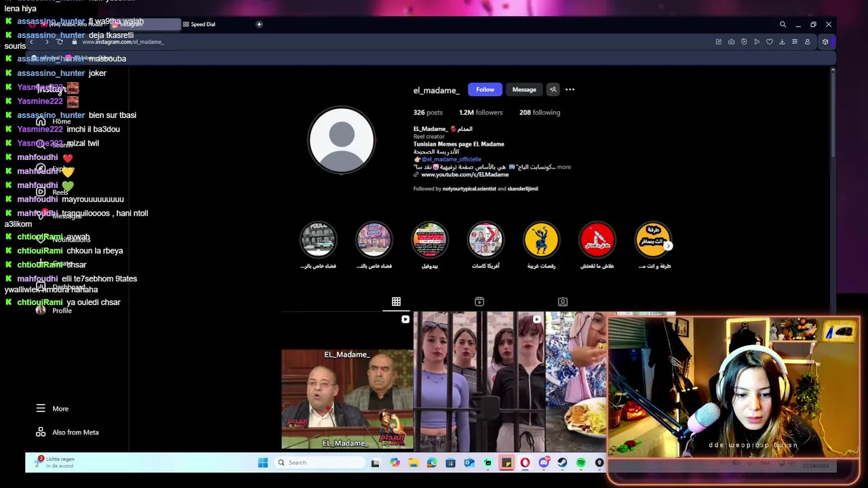This screenshot has height=488, width=868.
Task: Open the بيدويل story highlight
Action: [x=430, y=240]
